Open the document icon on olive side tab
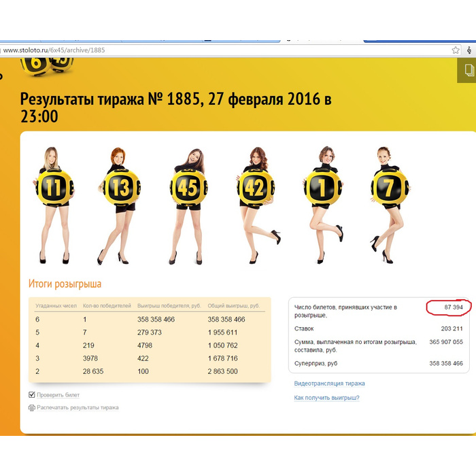This screenshot has width=476, height=476. (468, 70)
